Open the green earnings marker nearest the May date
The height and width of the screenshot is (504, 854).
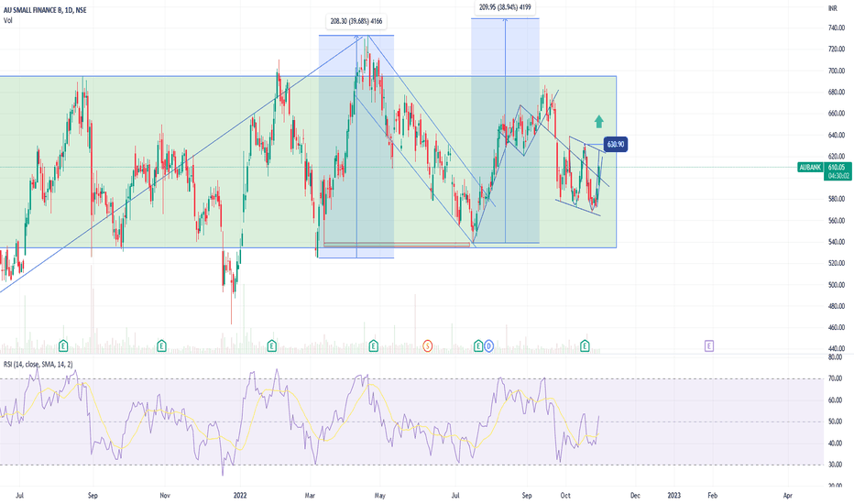pyautogui.click(x=374, y=345)
